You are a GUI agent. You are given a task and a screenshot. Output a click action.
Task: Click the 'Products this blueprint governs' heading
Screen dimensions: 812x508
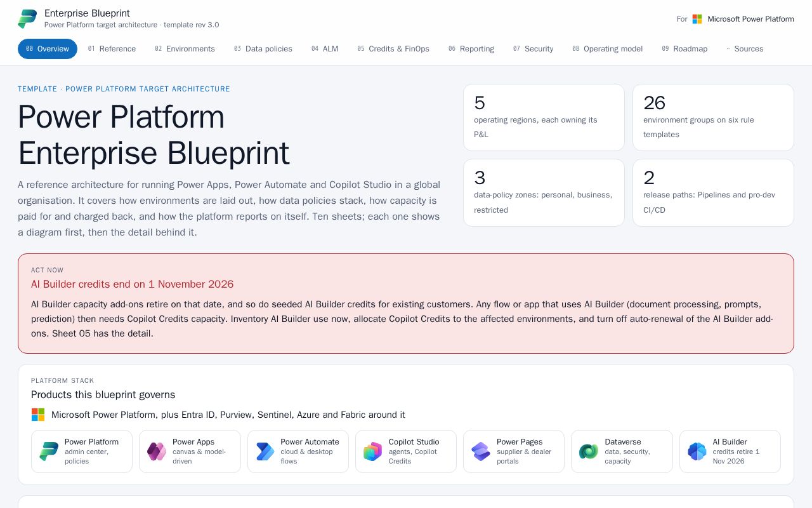tap(103, 394)
